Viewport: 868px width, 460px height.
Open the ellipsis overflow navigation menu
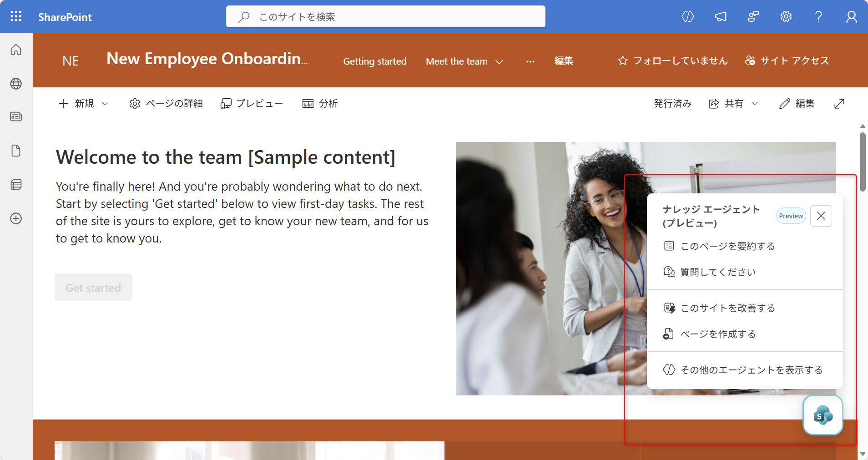[529, 61]
